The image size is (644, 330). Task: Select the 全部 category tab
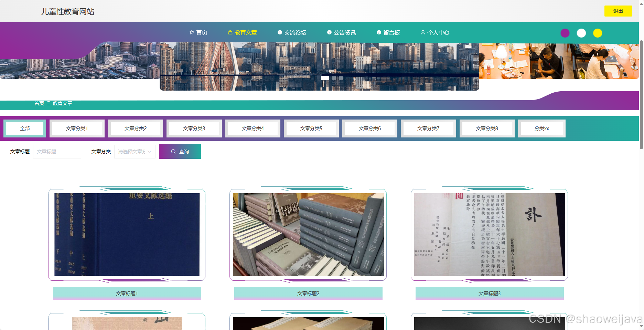point(25,128)
